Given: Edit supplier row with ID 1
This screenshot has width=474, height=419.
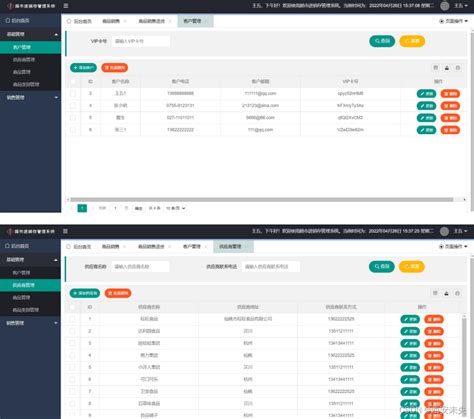Looking at the screenshot, I should pyautogui.click(x=410, y=319).
